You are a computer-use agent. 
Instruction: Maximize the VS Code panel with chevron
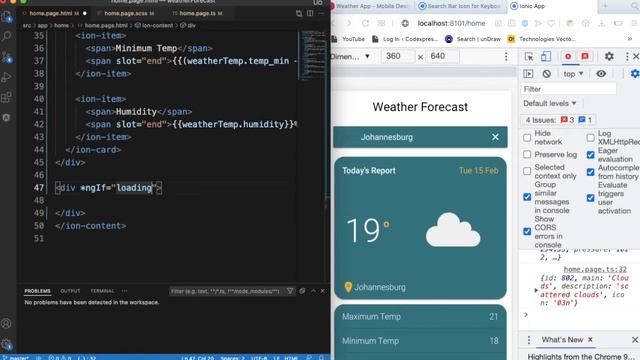pyautogui.click(x=313, y=291)
